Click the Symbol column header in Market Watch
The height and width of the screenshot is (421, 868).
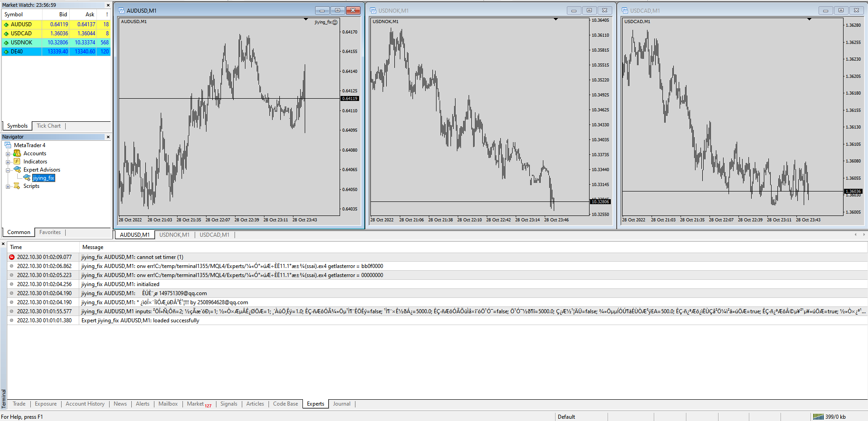[x=22, y=14]
